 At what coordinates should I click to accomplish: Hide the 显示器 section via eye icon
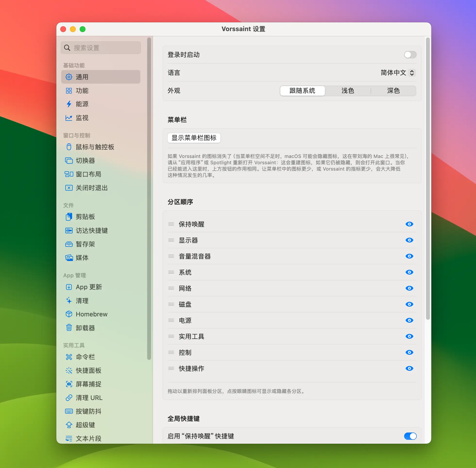point(409,240)
